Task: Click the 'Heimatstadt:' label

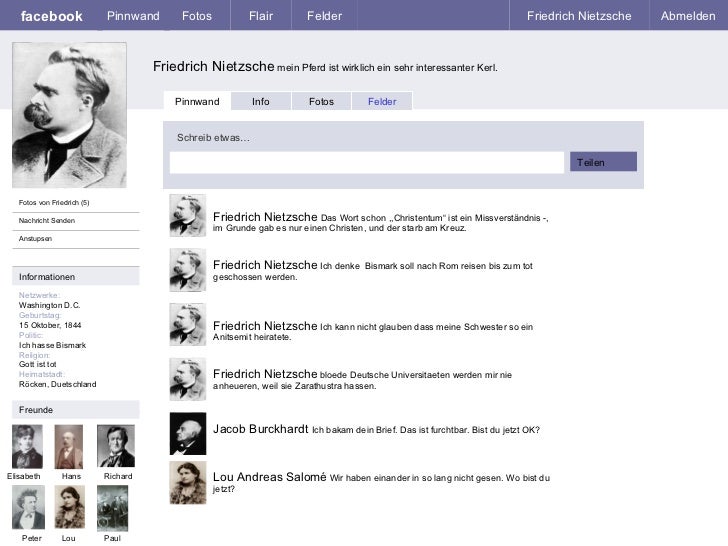Action: 42,374
